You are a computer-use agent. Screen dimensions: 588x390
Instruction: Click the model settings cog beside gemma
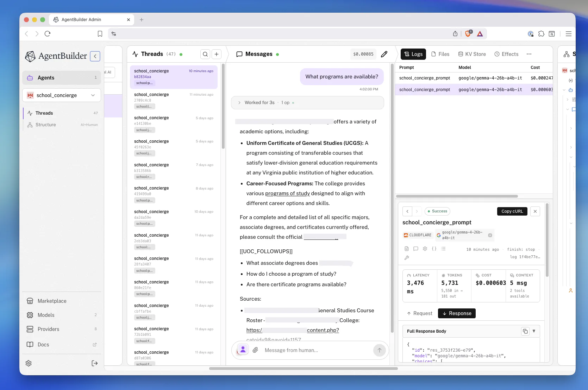[490, 235]
